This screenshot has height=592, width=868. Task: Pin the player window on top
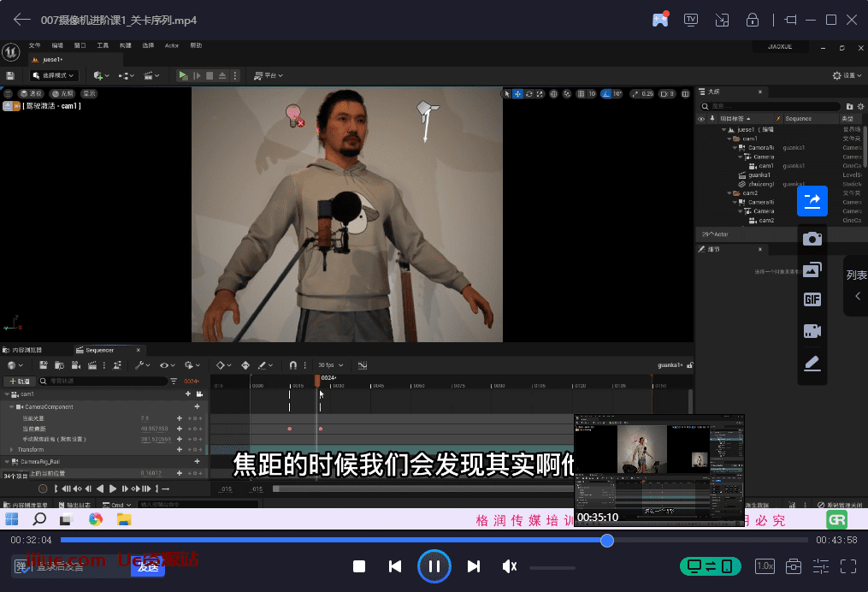790,20
